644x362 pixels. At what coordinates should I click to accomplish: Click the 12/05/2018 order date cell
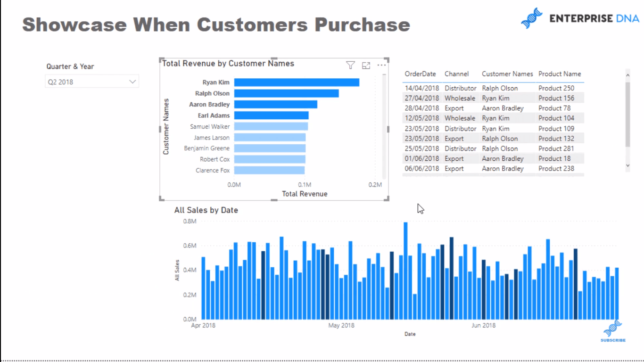click(x=422, y=118)
